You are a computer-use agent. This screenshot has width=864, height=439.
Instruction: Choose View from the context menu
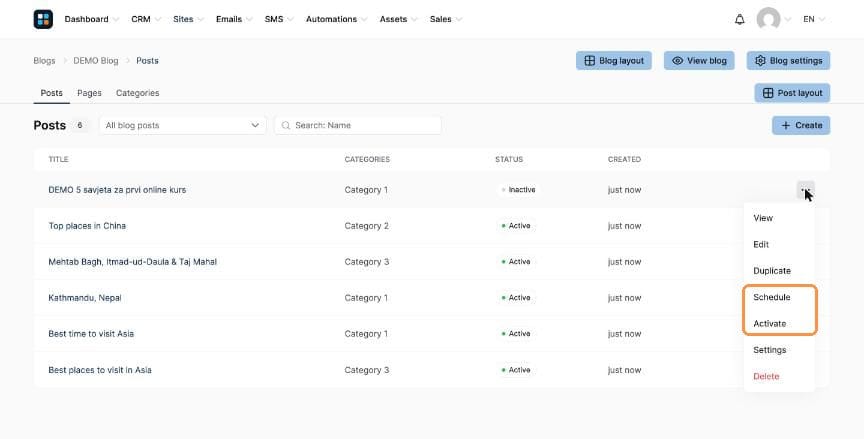tap(763, 218)
